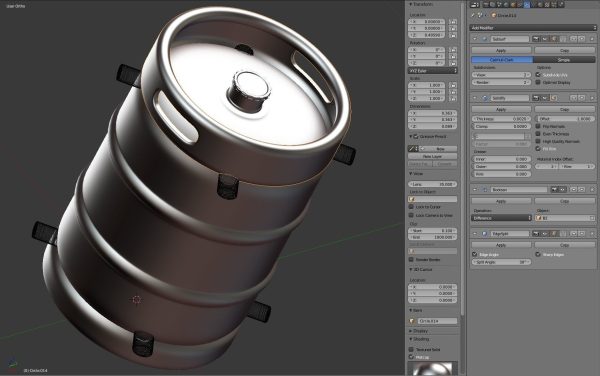600x376 pixels.
Task: Open the Render properties tab icon
Action: tap(486, 5)
